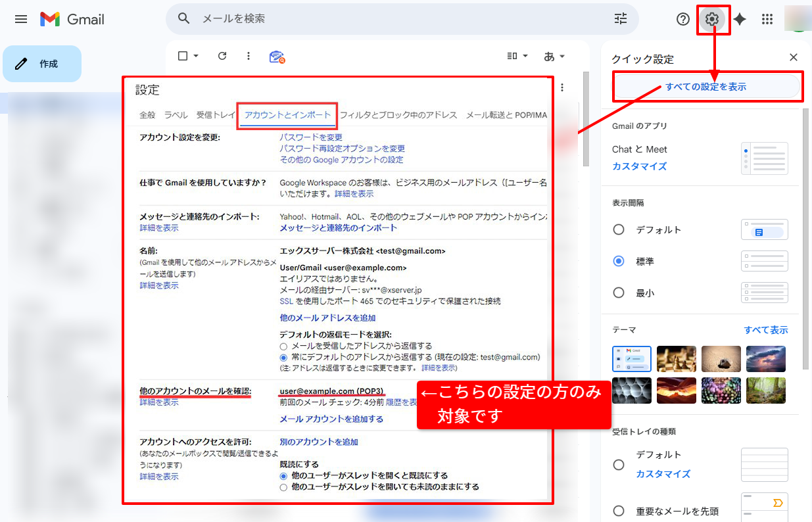Select the 最小 display density option
The width and height of the screenshot is (812, 522).
[618, 293]
